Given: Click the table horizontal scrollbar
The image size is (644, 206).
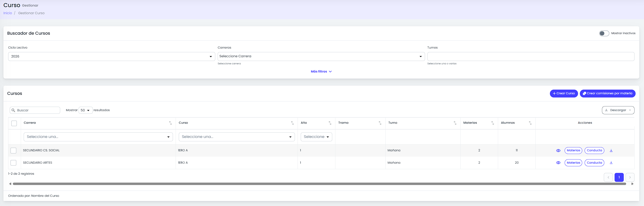Looking at the screenshot, I should click(x=319, y=184).
